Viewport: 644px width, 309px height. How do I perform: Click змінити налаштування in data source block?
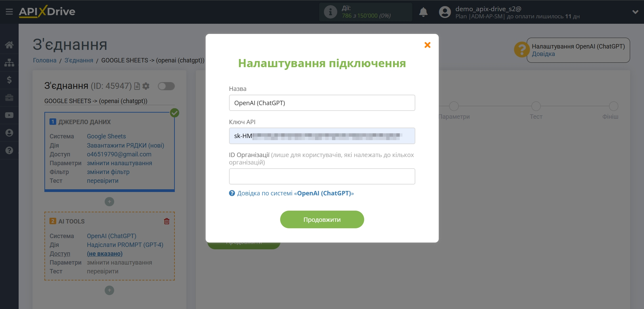(x=120, y=163)
